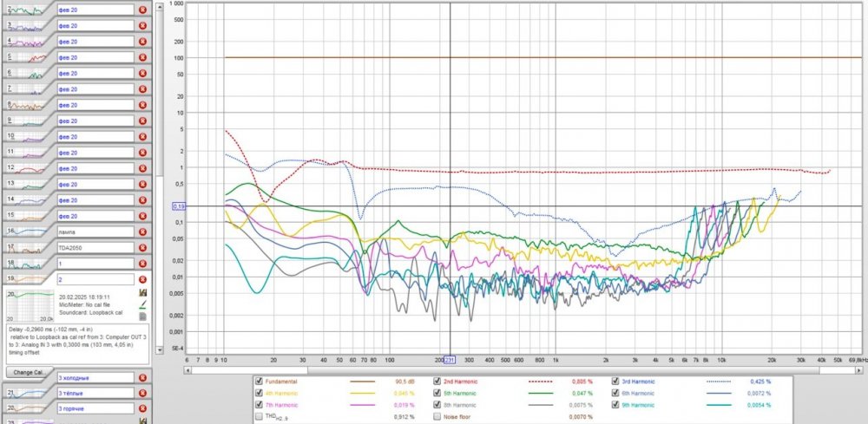Enable the Noise floor checkbox
The height and width of the screenshot is (424, 868).
438,417
